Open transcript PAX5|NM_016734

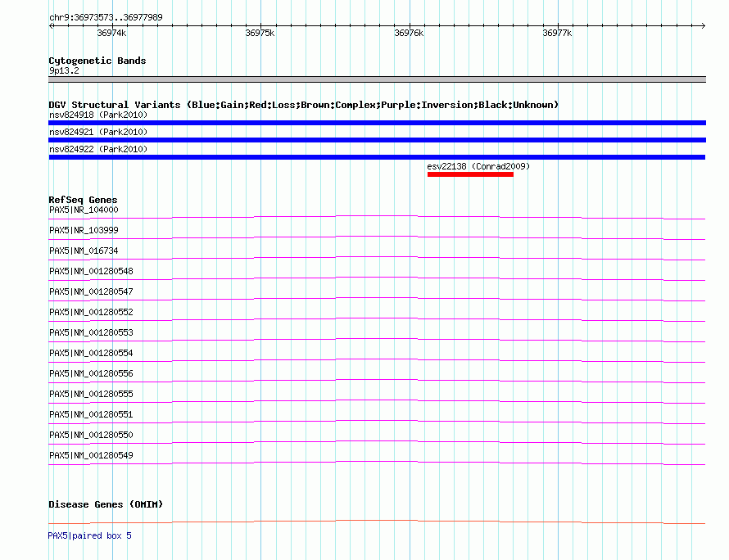click(84, 251)
